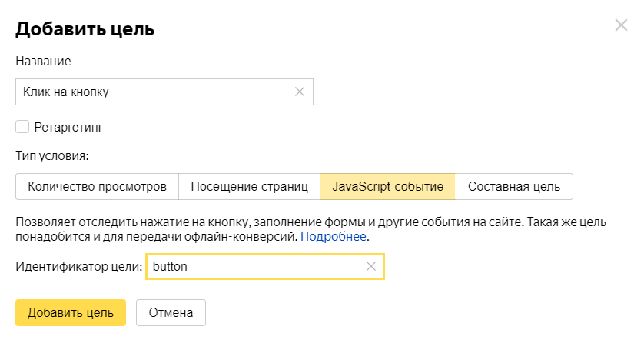Click the Добавить цель dialog heading
Image resolution: width=644 pixels, height=340 pixels.
pos(85,29)
